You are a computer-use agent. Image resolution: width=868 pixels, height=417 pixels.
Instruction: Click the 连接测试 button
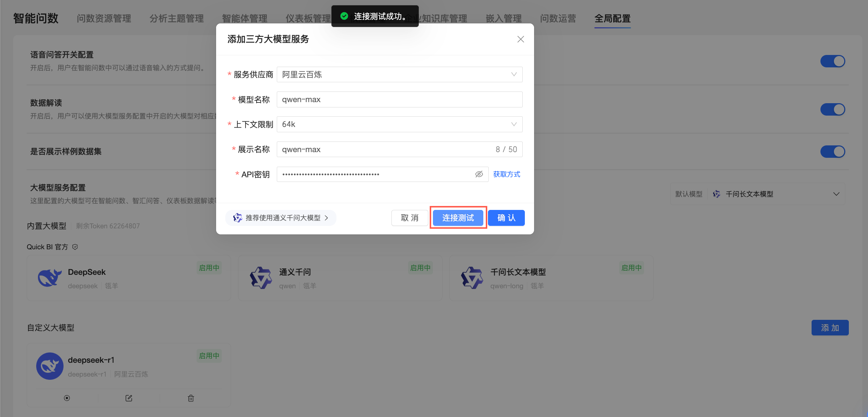(x=458, y=218)
